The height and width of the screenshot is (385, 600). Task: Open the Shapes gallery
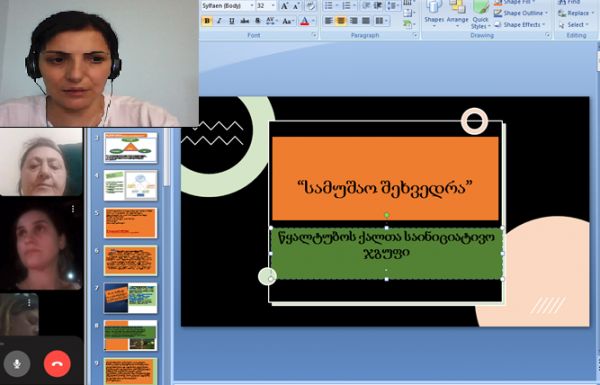434,15
